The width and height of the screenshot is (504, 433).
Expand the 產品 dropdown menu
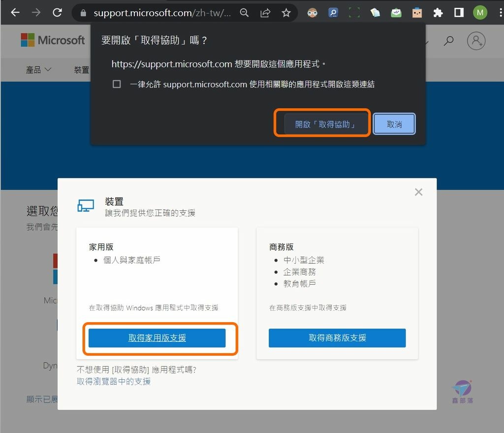(x=38, y=69)
